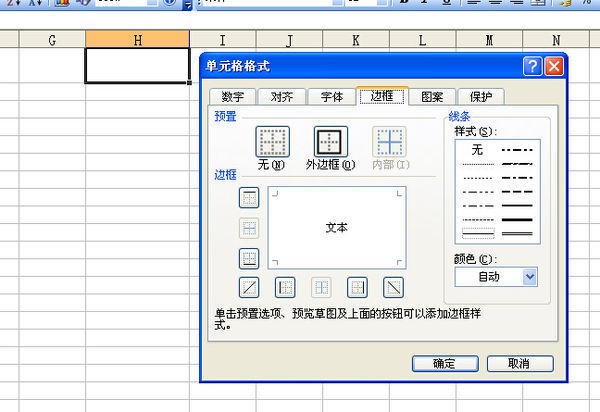Choose the thin solid line style

pos(478,233)
